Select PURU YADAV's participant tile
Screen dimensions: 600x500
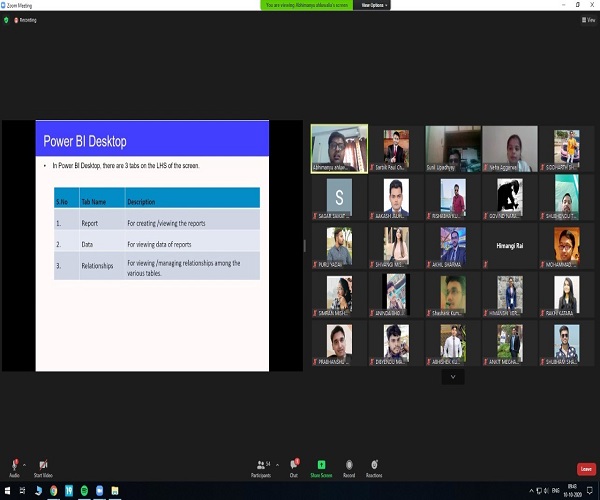tap(339, 246)
